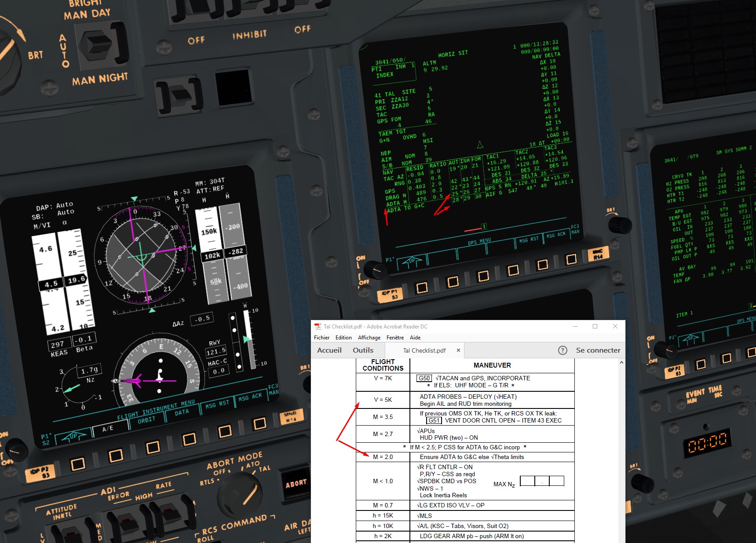Open the Affichage menu
The height and width of the screenshot is (543, 756).
coord(369,338)
